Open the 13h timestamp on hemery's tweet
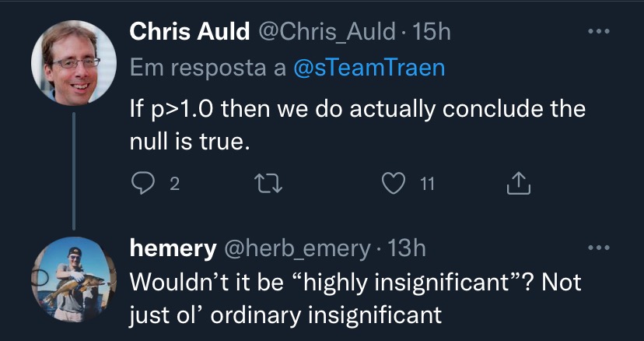The height and width of the screenshot is (341, 644). point(405,248)
